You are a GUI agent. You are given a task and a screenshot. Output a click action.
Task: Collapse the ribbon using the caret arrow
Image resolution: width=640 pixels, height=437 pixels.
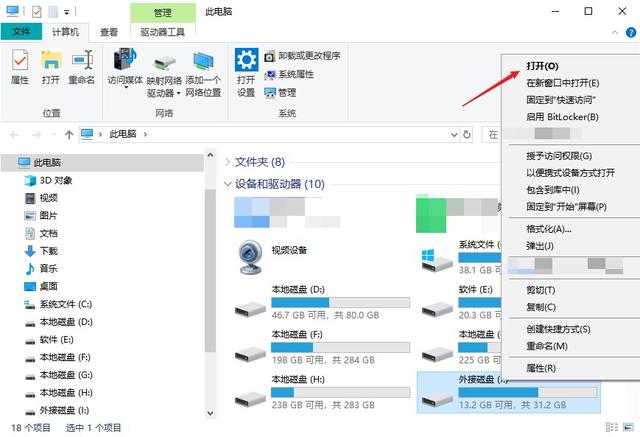615,33
